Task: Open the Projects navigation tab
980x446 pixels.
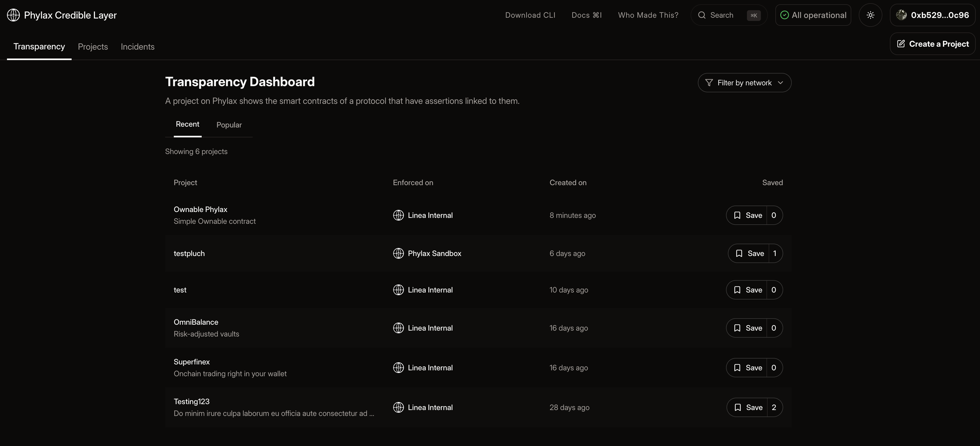Action: [93, 47]
